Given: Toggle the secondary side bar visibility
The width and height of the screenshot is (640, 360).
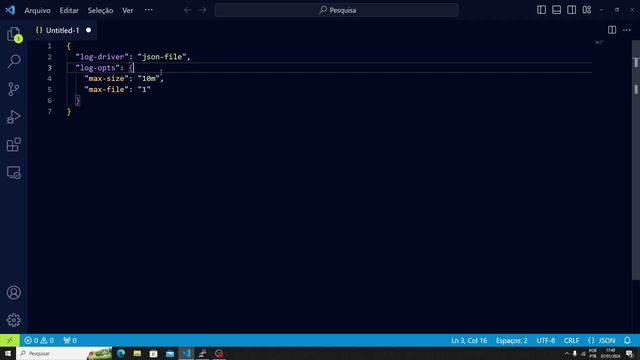Looking at the screenshot, I should coord(571,10).
